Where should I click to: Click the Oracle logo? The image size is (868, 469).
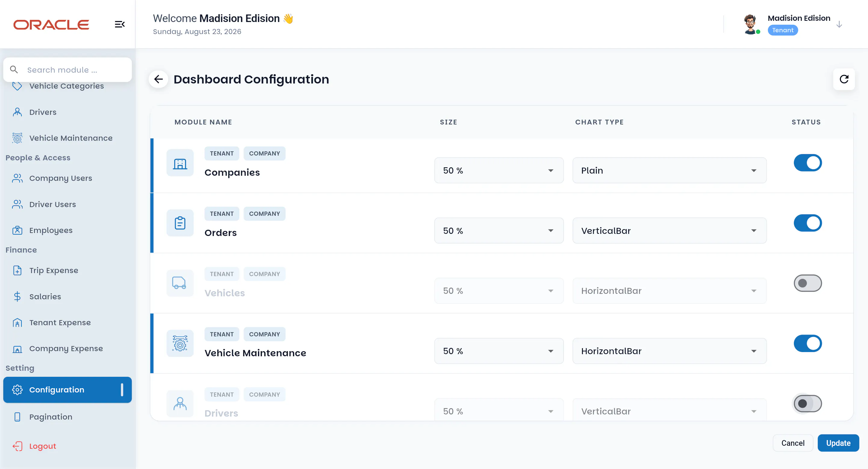pyautogui.click(x=51, y=25)
